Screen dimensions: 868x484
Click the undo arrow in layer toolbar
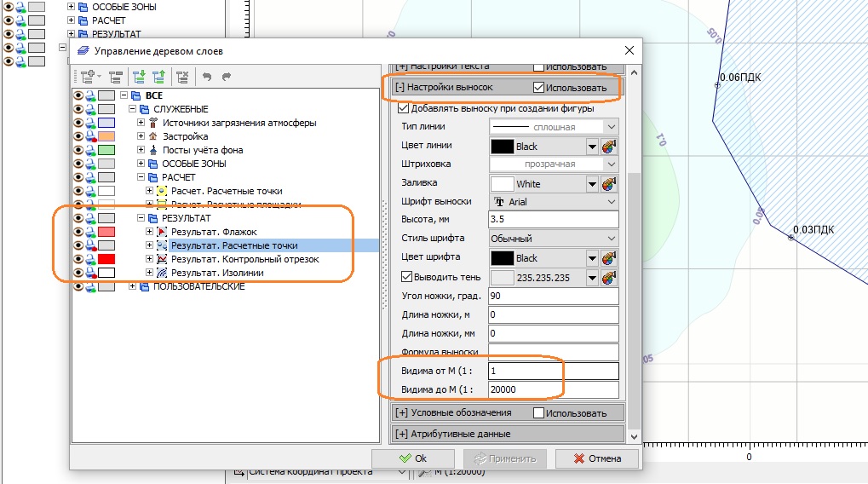click(x=208, y=76)
